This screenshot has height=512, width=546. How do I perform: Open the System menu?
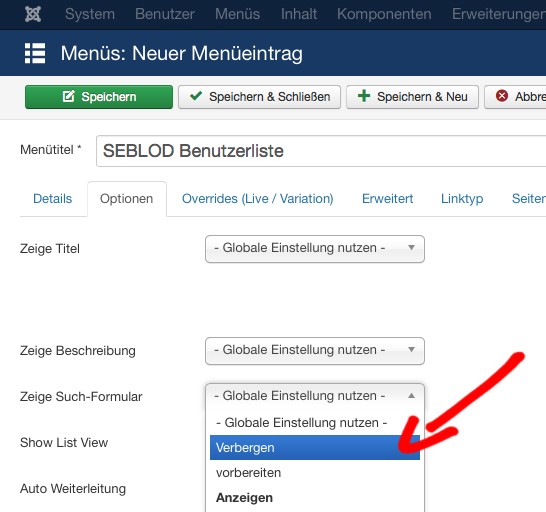pyautogui.click(x=90, y=14)
